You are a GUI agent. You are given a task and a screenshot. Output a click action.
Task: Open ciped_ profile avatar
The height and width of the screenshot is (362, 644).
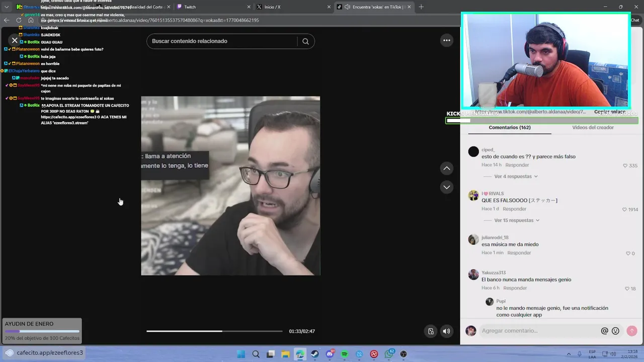[x=473, y=151]
